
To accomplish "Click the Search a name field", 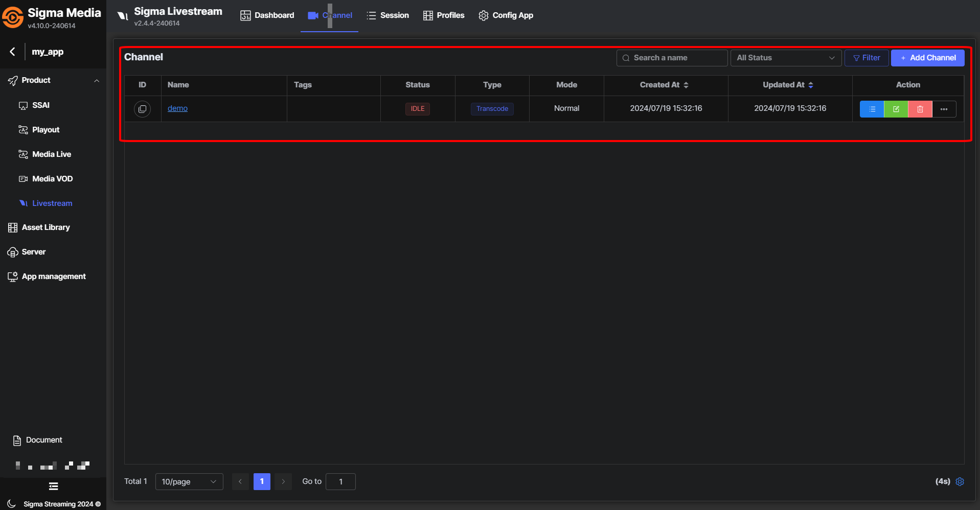I will coord(672,58).
